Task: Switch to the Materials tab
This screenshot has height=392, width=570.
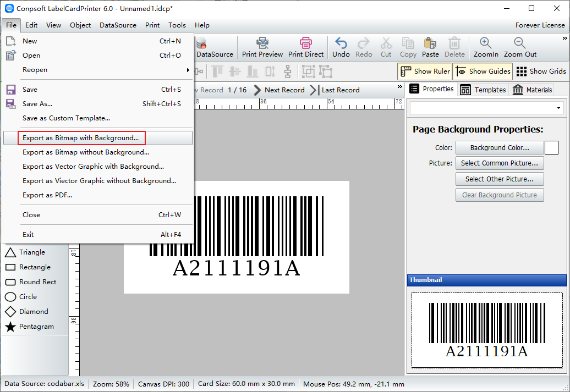Action: pyautogui.click(x=532, y=90)
